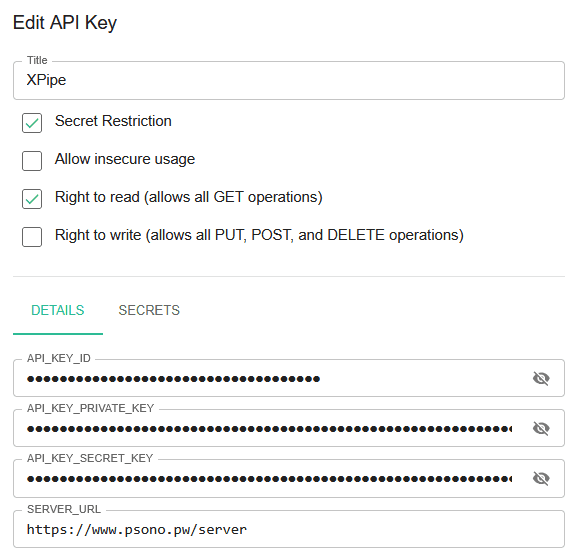Tick the Right to write checkbox
The image size is (572, 553).
(32, 237)
